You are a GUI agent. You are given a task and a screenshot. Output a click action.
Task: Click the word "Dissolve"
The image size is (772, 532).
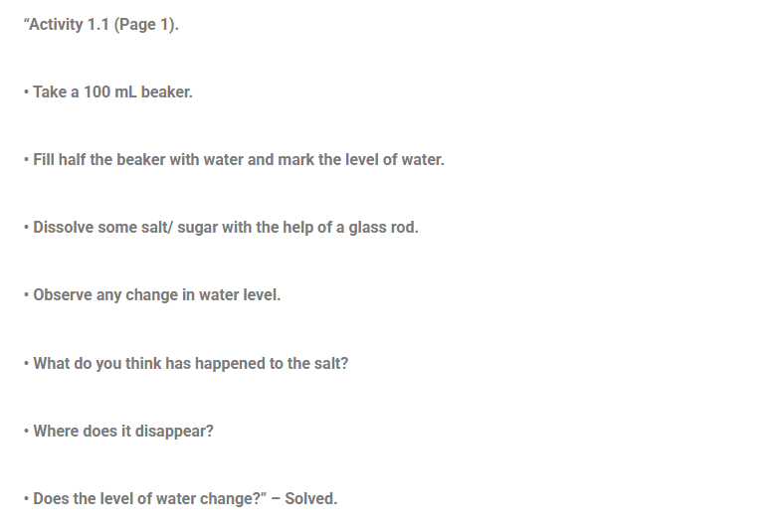(64, 227)
